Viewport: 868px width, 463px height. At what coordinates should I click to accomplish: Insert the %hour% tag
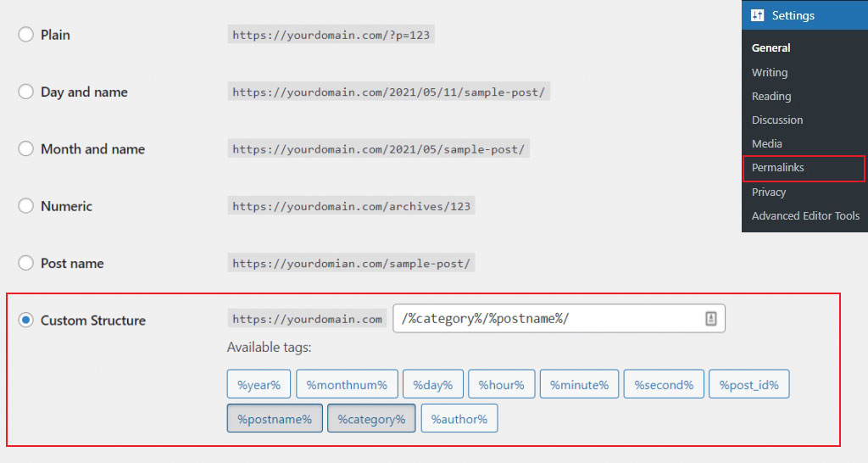pos(502,384)
